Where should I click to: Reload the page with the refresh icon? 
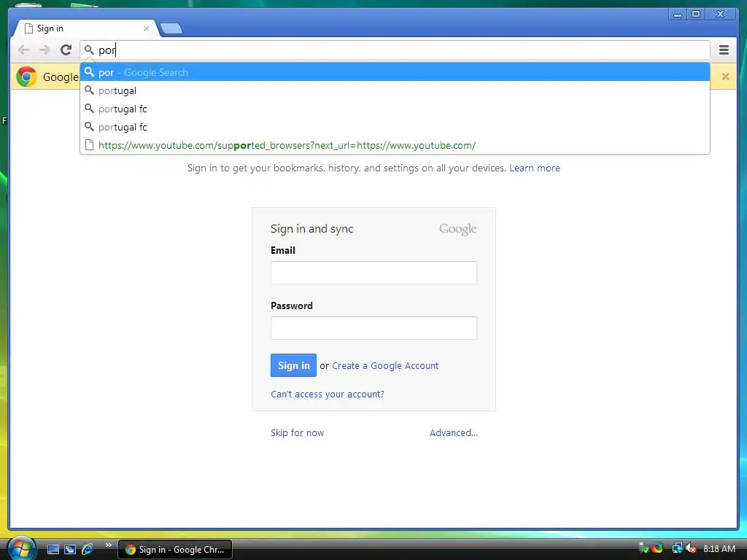66,50
